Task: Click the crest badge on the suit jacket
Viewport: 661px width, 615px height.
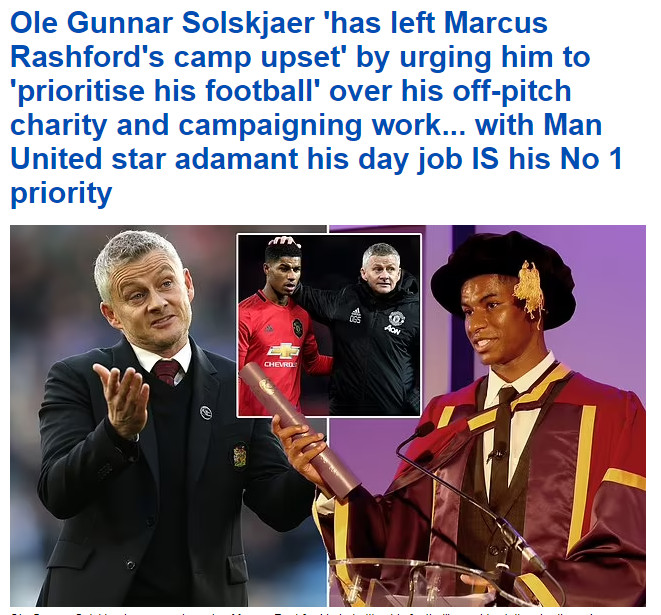Action: pyautogui.click(x=240, y=456)
